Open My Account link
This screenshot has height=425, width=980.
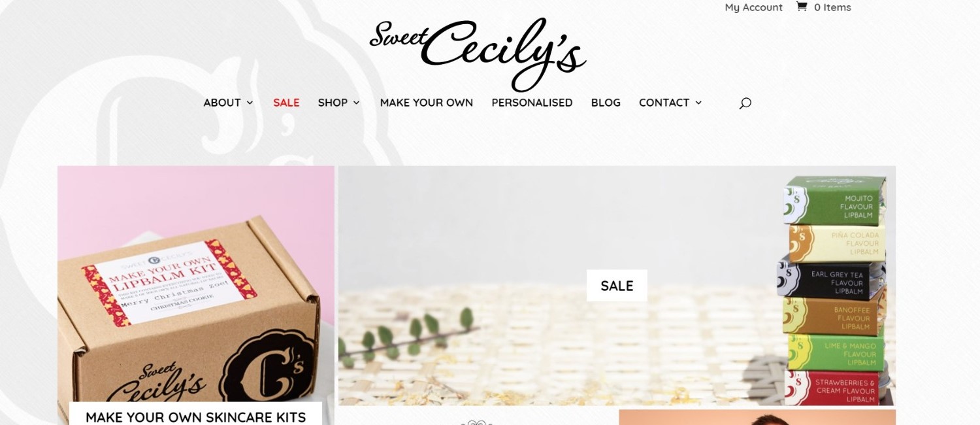coord(753,7)
